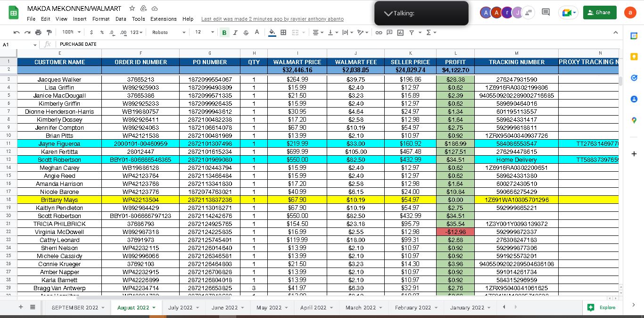Click increase decimal places icon
This screenshot has height=318, width=644.
(x=124, y=33)
